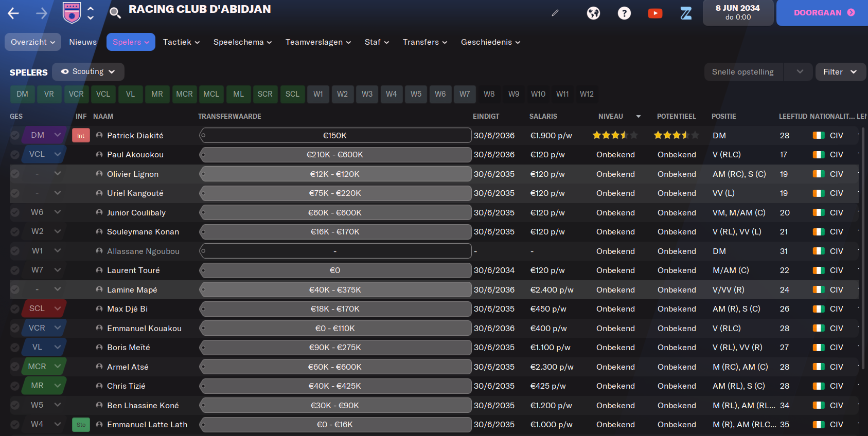Open the Nieuws tab

click(x=83, y=42)
